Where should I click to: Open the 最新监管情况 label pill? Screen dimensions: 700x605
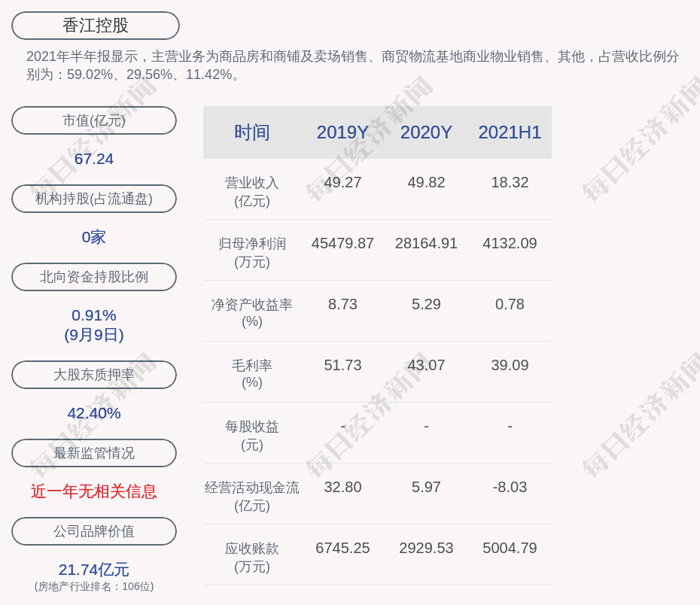pos(94,453)
